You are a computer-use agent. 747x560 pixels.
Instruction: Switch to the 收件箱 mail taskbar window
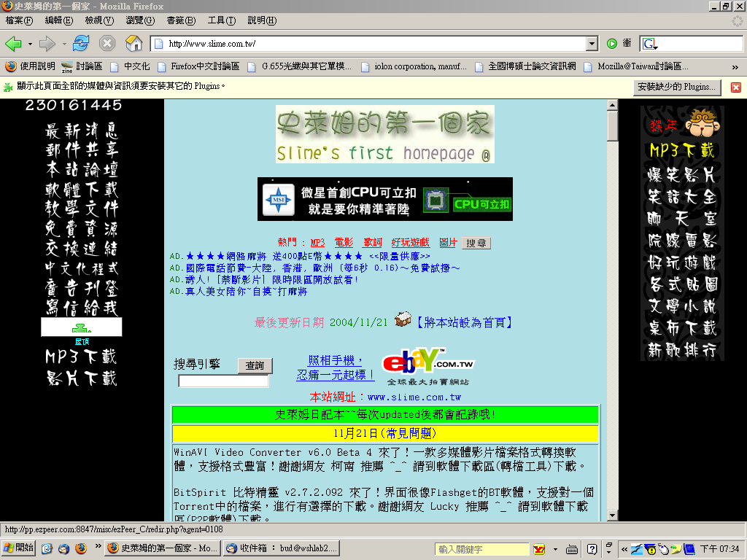coord(282,548)
